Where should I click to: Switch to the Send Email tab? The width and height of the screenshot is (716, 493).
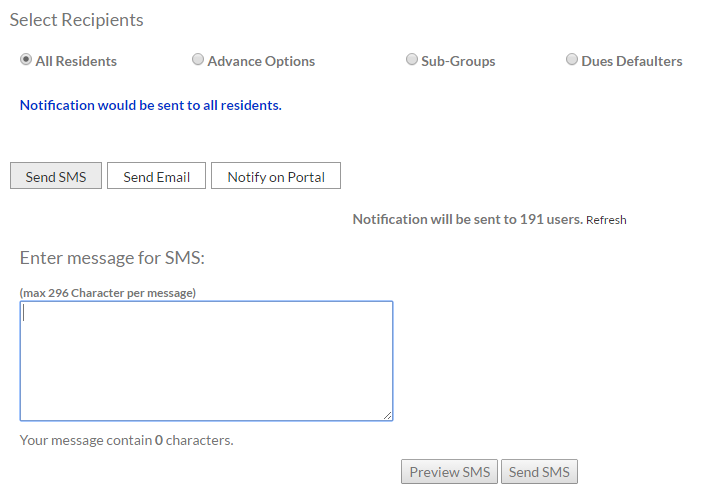click(156, 176)
